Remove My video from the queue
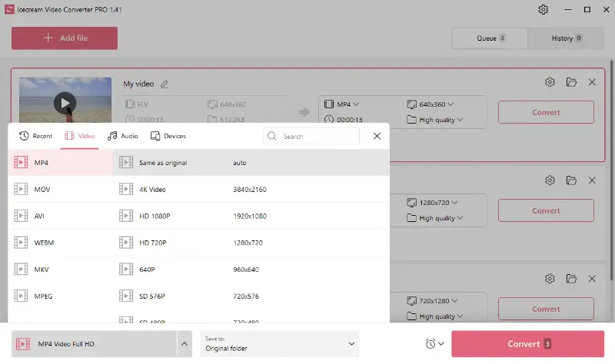Screen dimensions: 615x364 592,82
